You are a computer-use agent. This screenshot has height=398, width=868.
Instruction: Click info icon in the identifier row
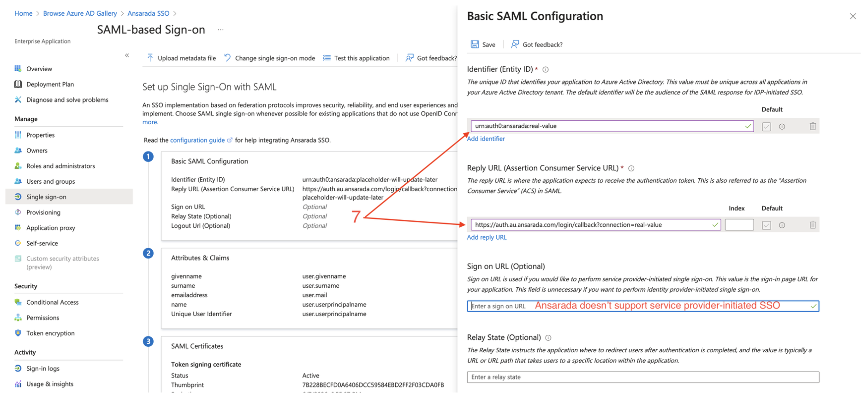coord(782,127)
